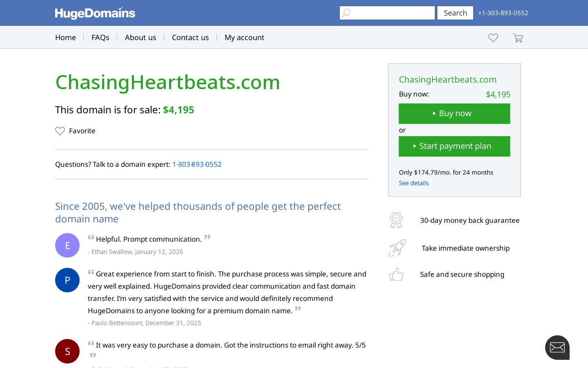Click the mail contact chat icon

pos(557,348)
